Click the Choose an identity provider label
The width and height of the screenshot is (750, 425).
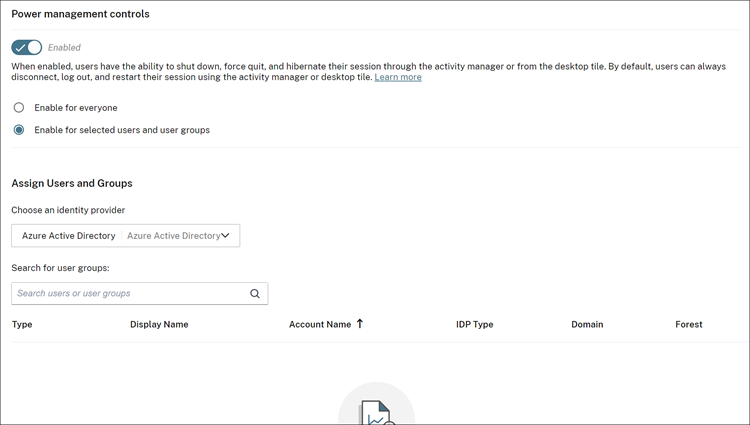(68, 210)
